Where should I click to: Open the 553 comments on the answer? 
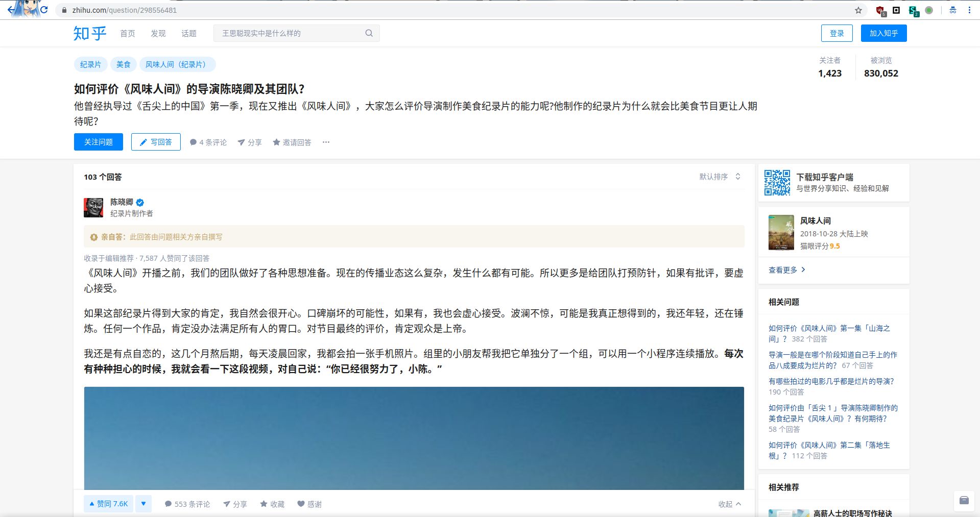(187, 504)
